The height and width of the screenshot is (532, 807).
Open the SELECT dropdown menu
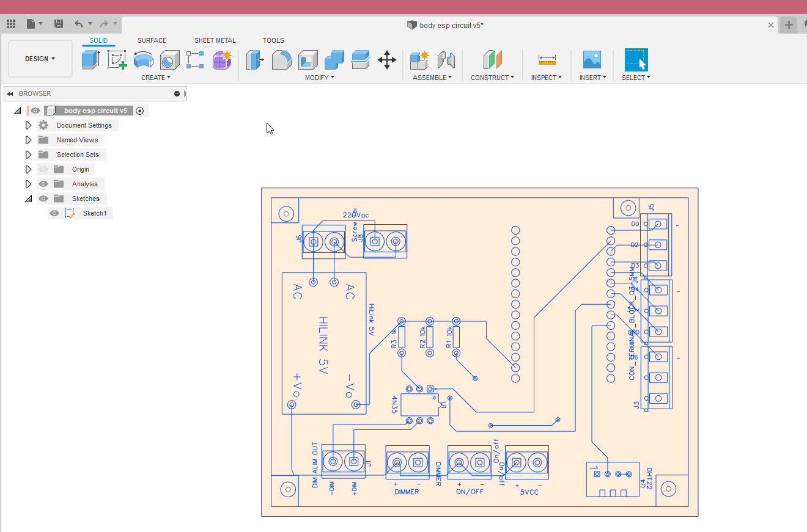[636, 78]
